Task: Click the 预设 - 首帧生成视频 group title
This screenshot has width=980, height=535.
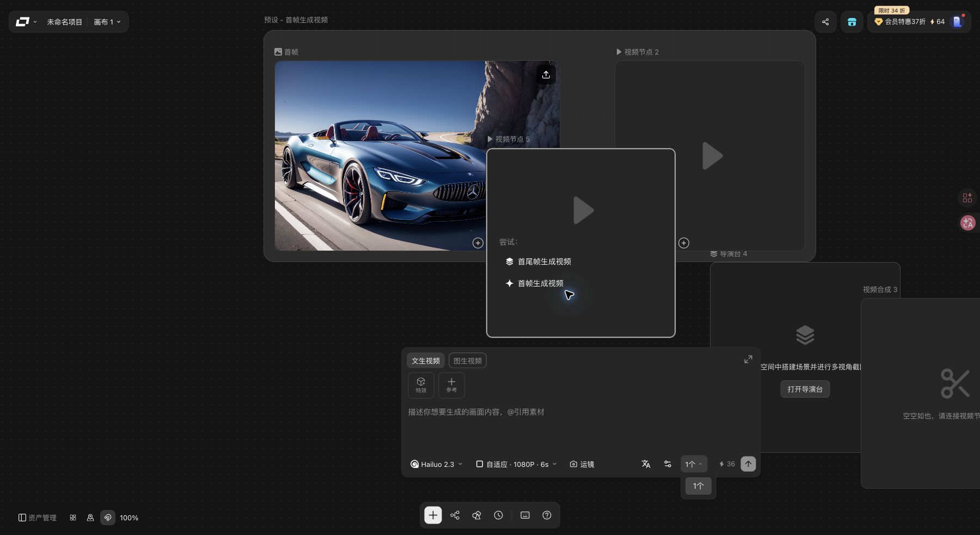Action: 296,20
